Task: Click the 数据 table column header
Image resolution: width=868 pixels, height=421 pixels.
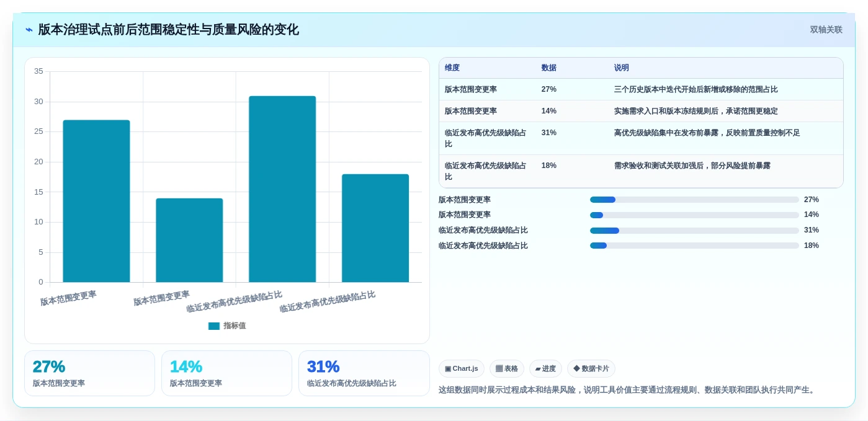Action: (548, 68)
